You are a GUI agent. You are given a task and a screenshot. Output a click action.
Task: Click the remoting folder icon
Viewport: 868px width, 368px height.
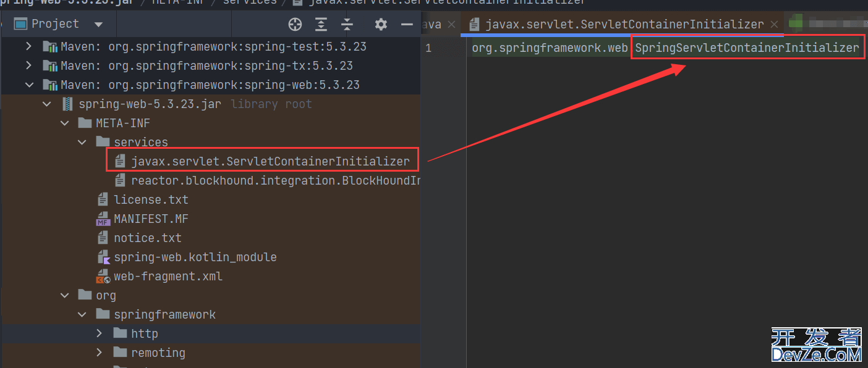tap(120, 353)
